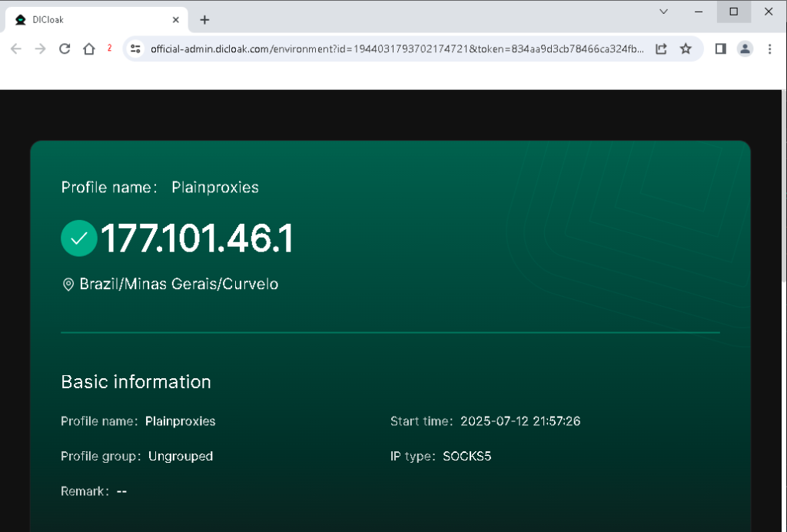Click the share page icon
The width and height of the screenshot is (787, 532).
coord(661,48)
